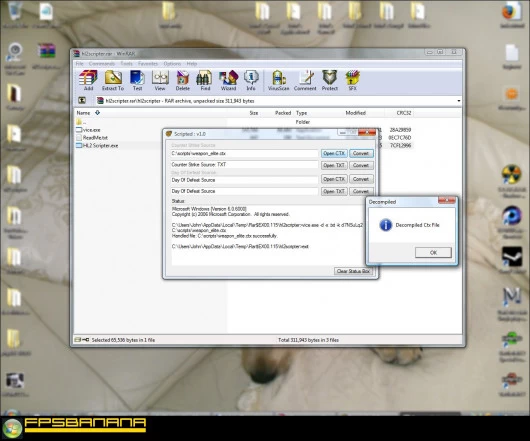Click the Open CTX button for Counter Strike
The height and width of the screenshot is (441, 530).
(x=334, y=153)
